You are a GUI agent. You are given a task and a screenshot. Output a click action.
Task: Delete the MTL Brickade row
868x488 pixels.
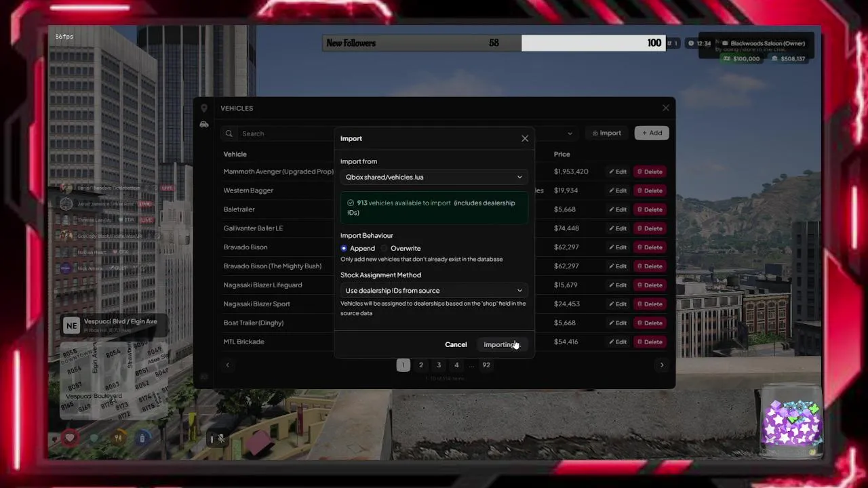[650, 342]
